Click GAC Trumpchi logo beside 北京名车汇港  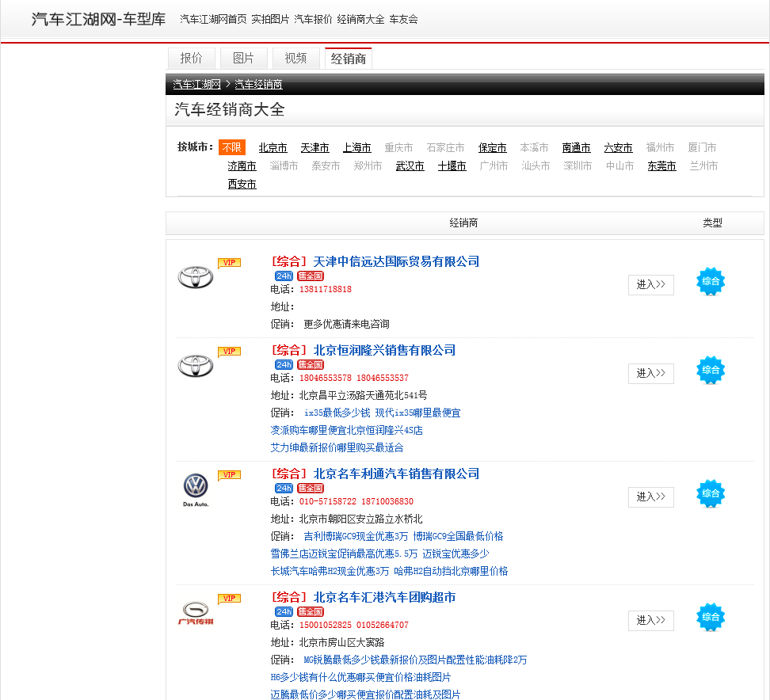click(196, 613)
